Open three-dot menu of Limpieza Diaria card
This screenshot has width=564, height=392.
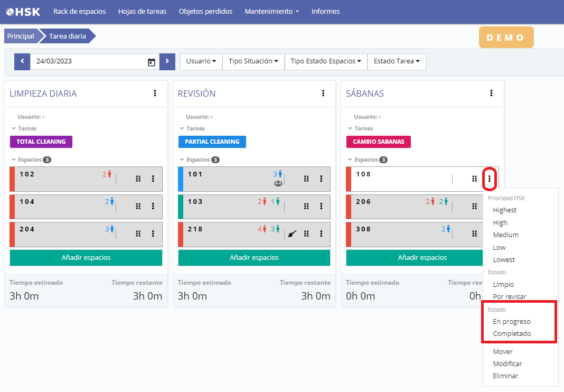(155, 94)
